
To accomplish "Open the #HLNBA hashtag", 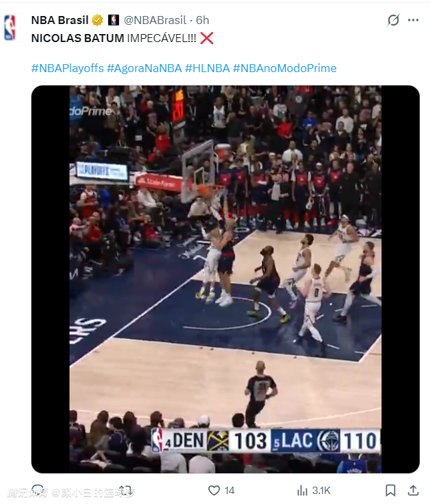I will (207, 68).
